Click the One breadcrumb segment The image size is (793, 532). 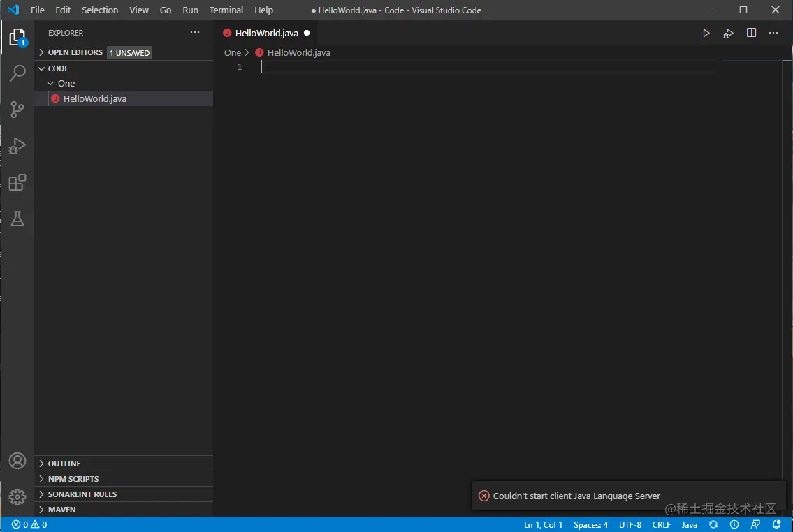coord(233,52)
